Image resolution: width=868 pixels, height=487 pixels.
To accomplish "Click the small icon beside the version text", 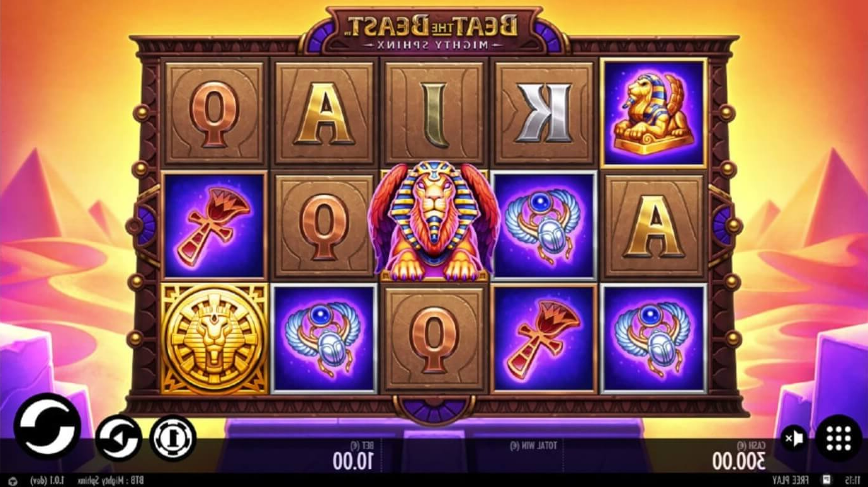I will [x=13, y=481].
